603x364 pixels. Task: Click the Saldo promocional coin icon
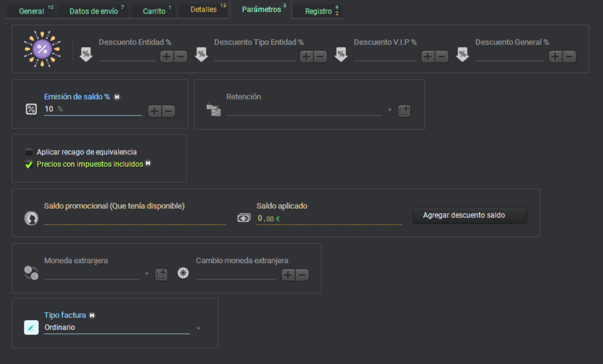click(31, 219)
